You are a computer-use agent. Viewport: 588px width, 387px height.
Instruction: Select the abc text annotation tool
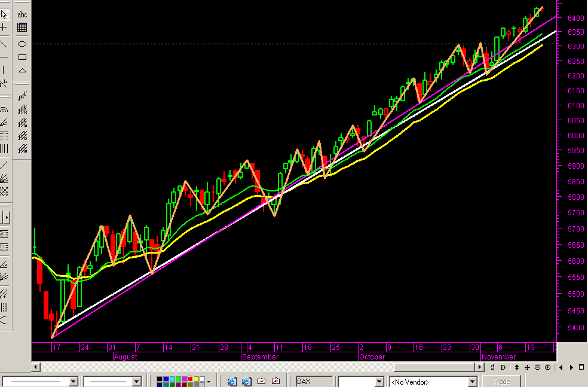(22, 14)
